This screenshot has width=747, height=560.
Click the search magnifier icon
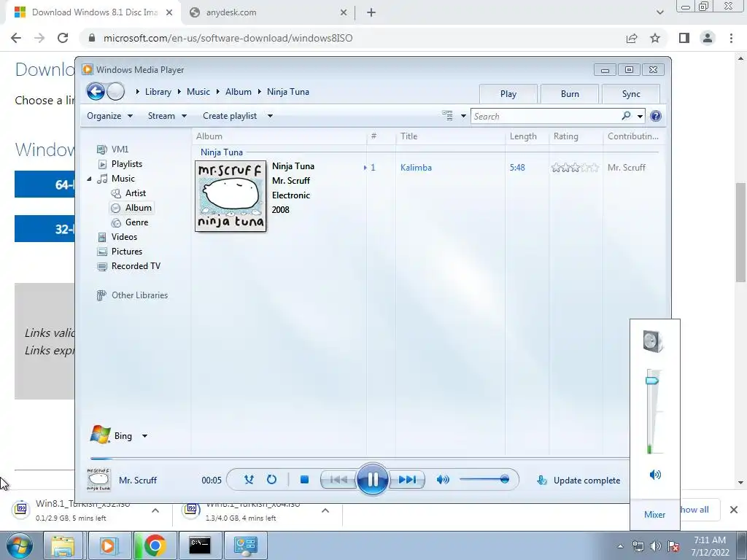pyautogui.click(x=626, y=116)
